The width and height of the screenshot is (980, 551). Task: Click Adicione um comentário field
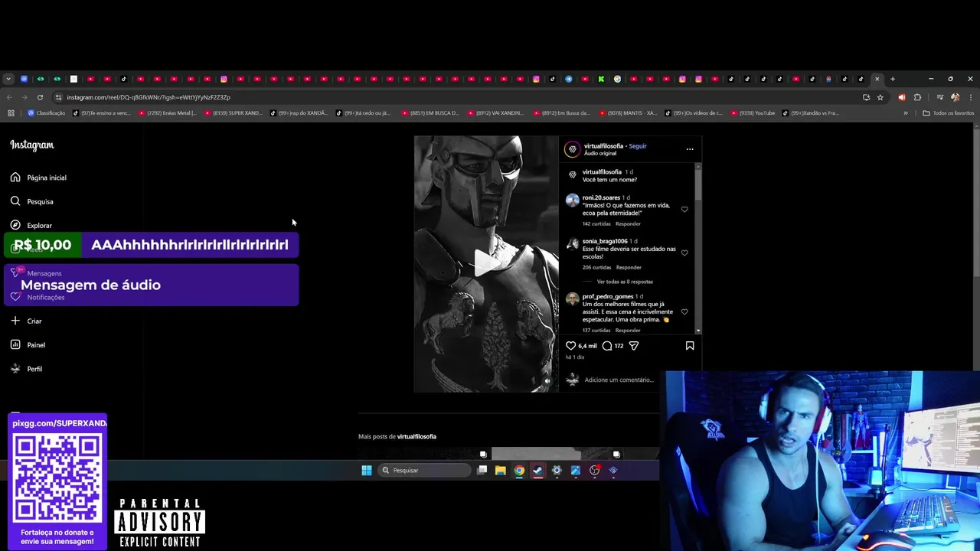pyautogui.click(x=619, y=380)
